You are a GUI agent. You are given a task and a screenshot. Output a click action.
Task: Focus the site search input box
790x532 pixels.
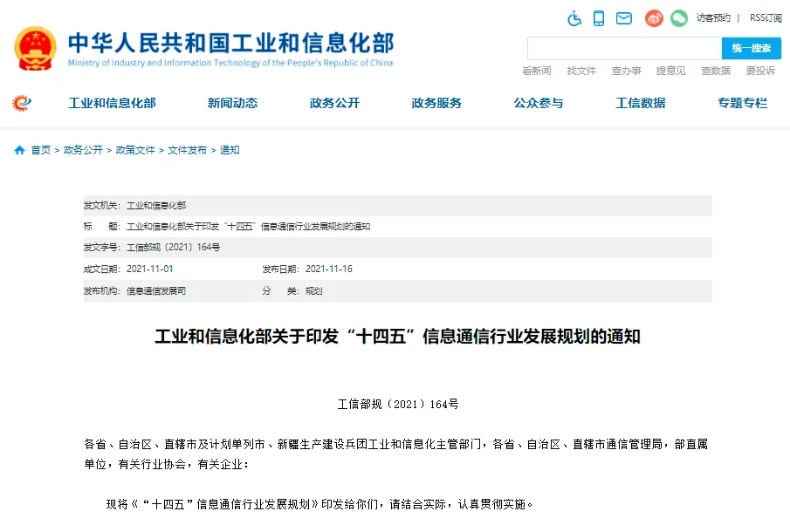coord(625,48)
